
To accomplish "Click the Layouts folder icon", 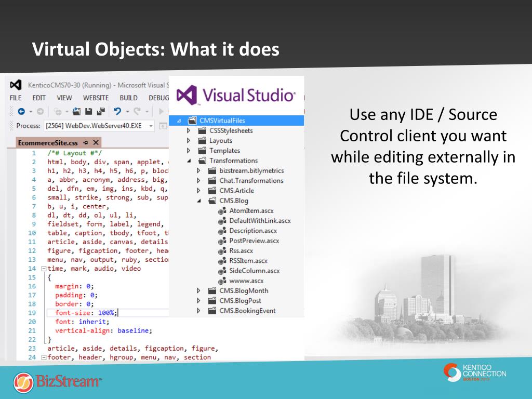I will tap(202, 140).
